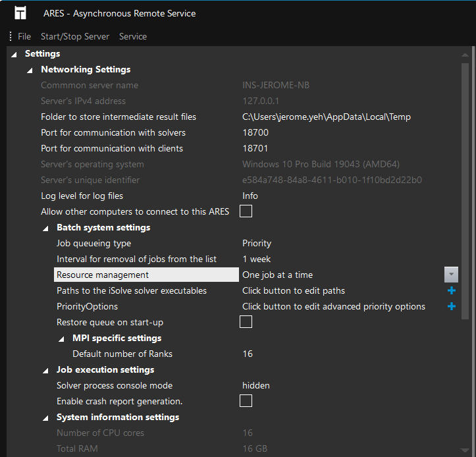Click the ARES application logo icon
Image resolution: width=476 pixels, height=457 pixels.
coord(20,13)
